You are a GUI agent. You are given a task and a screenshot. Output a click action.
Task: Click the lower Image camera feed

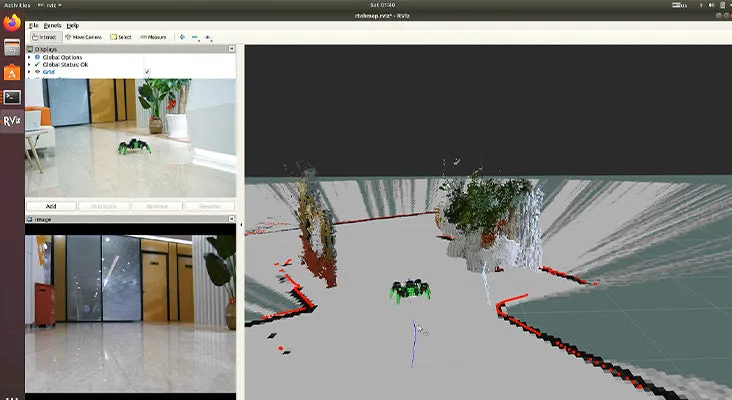pos(131,313)
